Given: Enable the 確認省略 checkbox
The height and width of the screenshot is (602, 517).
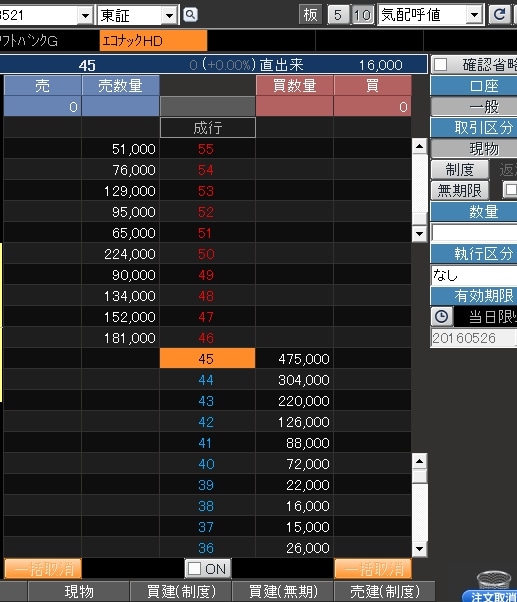Looking at the screenshot, I should 440,64.
